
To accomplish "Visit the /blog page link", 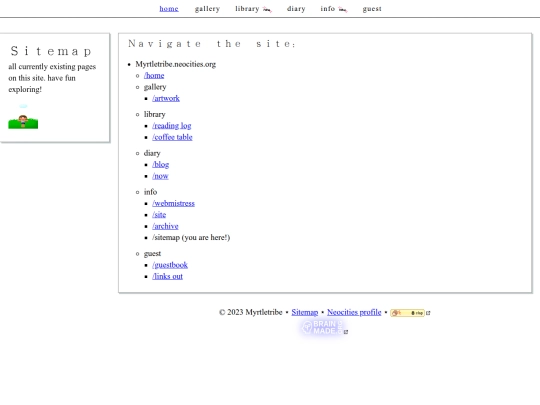I will pyautogui.click(x=160, y=165).
